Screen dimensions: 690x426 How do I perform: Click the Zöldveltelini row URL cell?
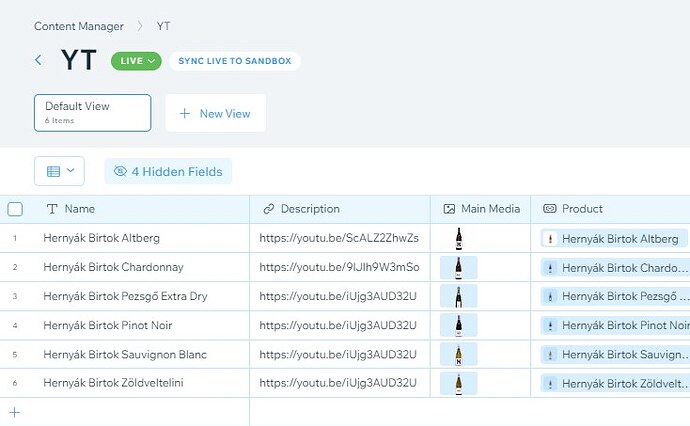pyautogui.click(x=340, y=383)
